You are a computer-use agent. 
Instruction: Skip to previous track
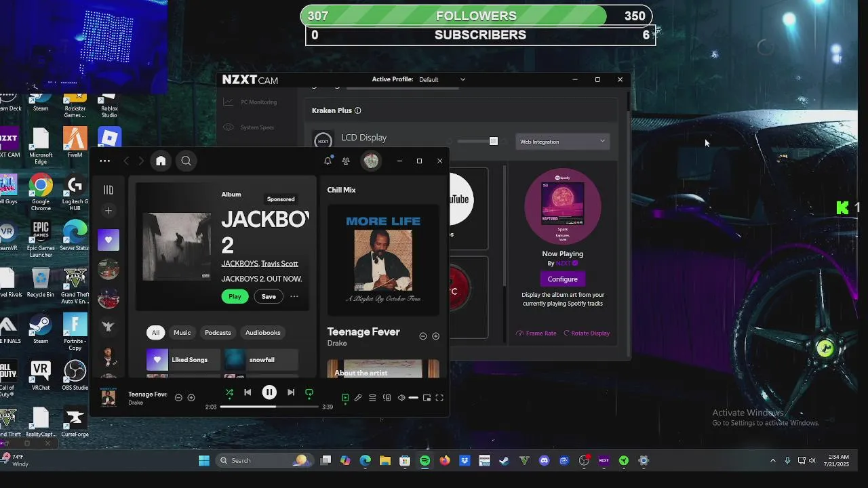[x=248, y=392]
